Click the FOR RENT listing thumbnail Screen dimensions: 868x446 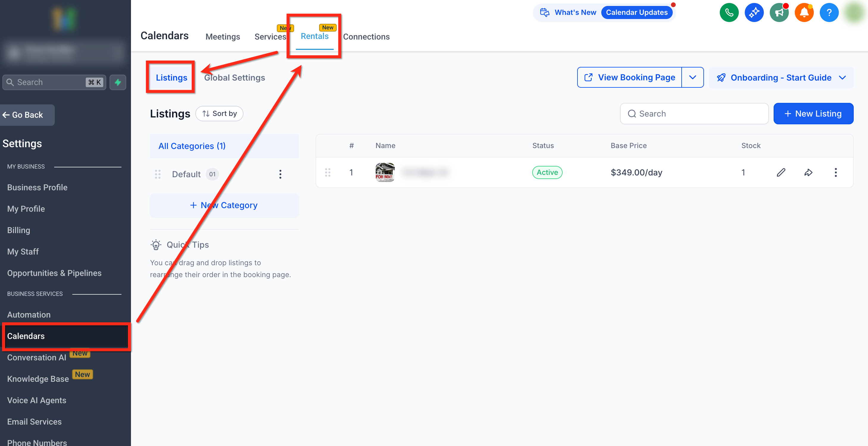(x=385, y=172)
